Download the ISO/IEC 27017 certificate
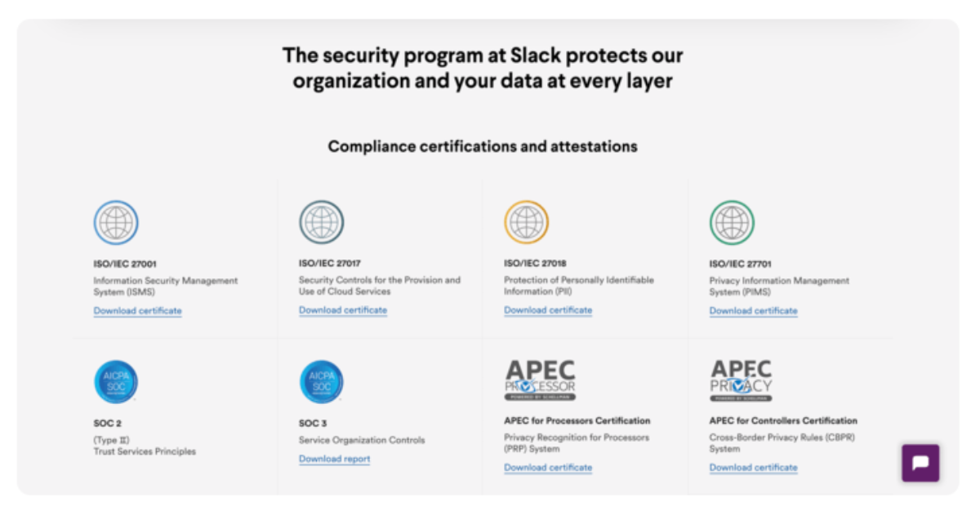The image size is (980, 506). [342, 310]
